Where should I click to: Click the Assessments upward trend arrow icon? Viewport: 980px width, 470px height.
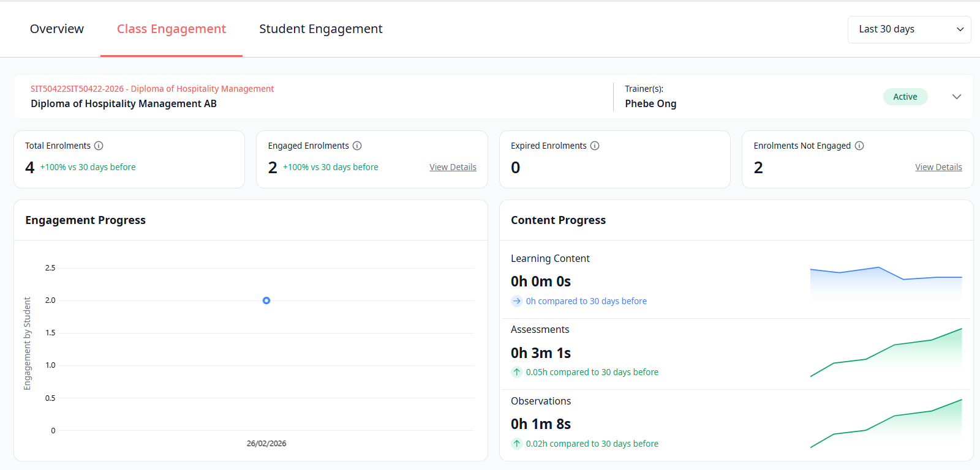(x=517, y=372)
